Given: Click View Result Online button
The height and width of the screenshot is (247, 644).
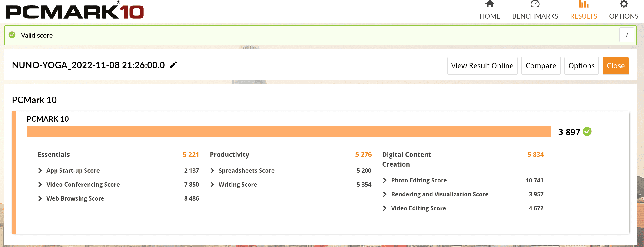Looking at the screenshot, I should click(x=482, y=66).
